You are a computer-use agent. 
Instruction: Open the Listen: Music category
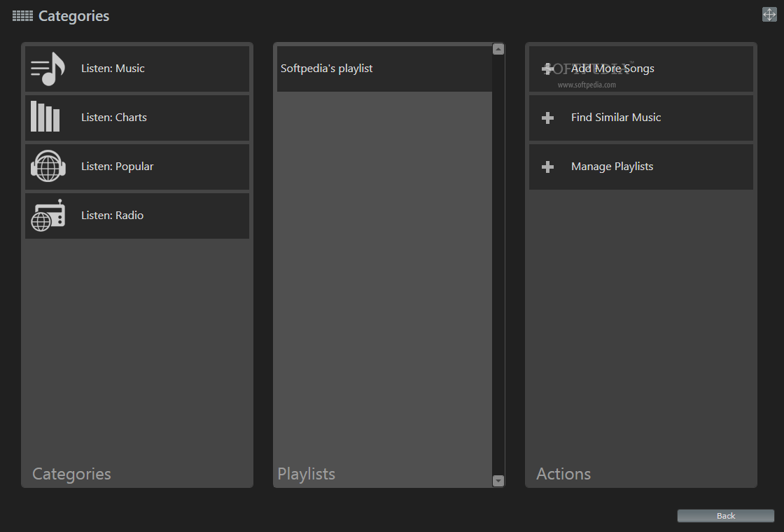137,69
